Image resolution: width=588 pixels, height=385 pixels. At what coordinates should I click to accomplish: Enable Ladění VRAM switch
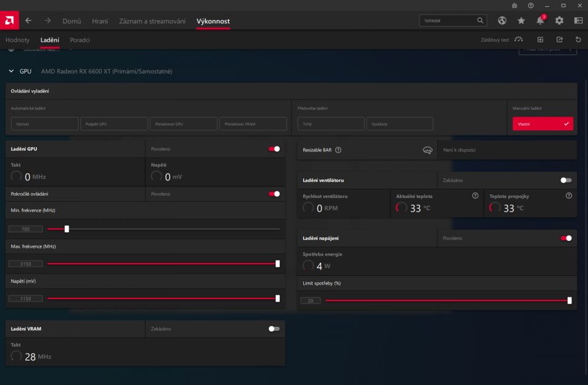coord(274,329)
